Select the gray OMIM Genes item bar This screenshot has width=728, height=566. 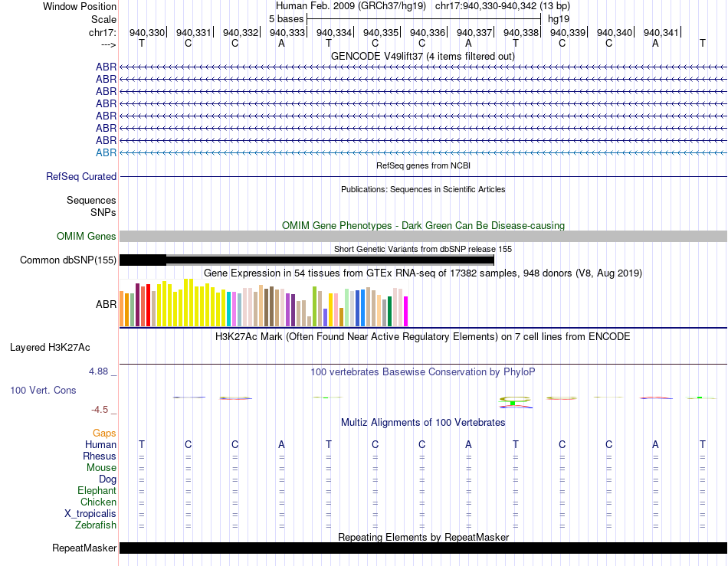(423, 237)
